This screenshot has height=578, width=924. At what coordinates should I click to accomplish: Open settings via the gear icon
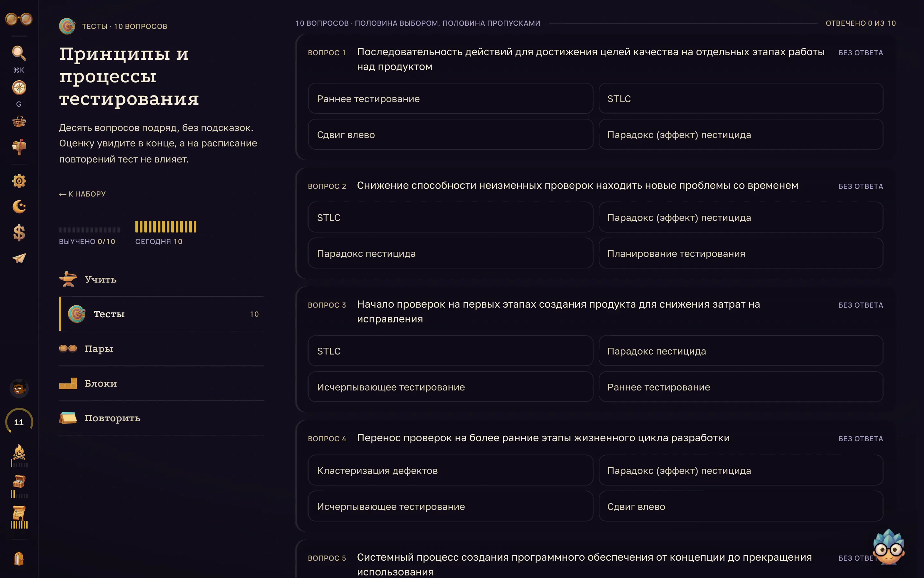click(x=19, y=181)
